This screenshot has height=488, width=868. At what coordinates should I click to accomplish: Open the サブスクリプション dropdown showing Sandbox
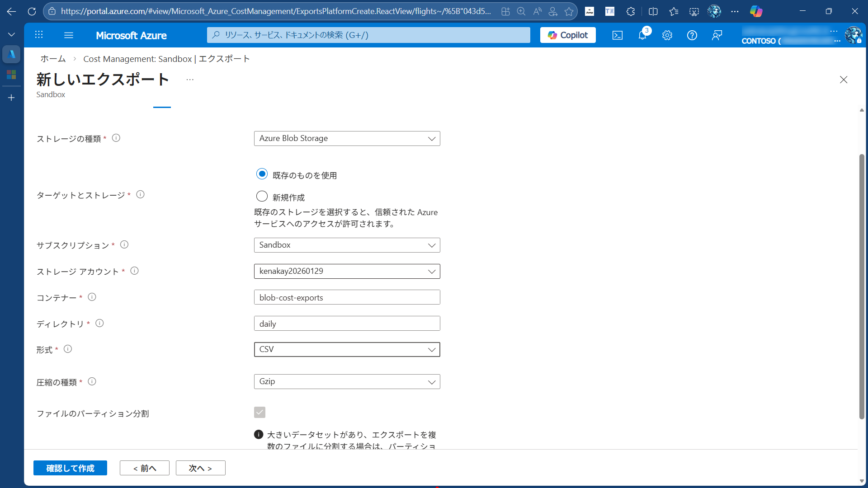(x=347, y=245)
